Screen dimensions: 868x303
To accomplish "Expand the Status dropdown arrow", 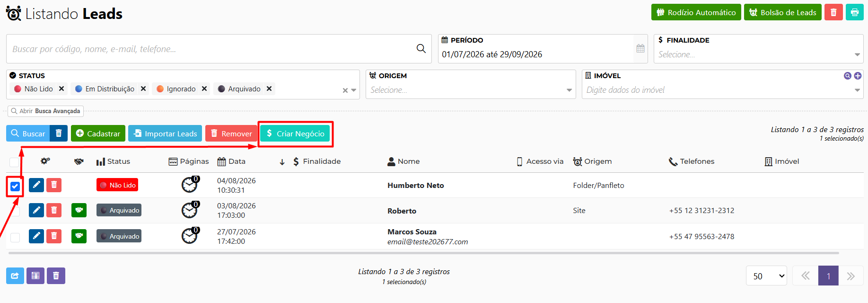I will 354,90.
